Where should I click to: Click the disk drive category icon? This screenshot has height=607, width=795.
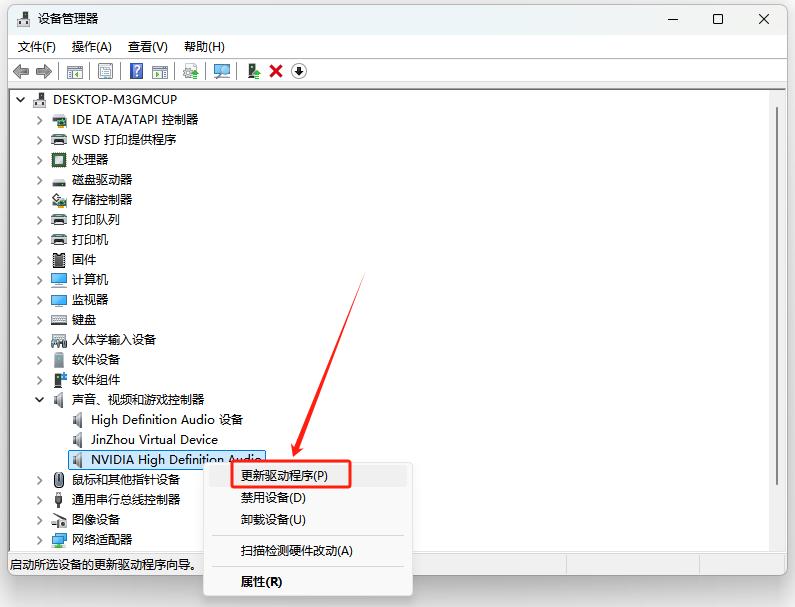59,181
